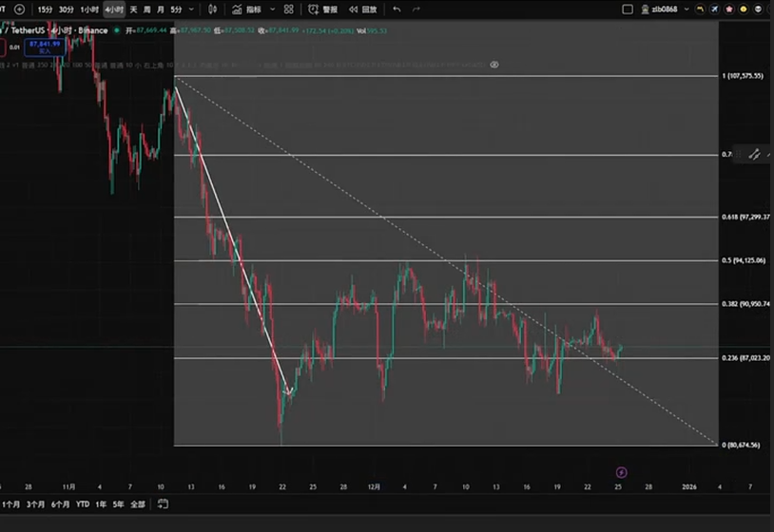Toggle indicator visibility eye icon
The height and width of the screenshot is (532, 774).
point(494,65)
